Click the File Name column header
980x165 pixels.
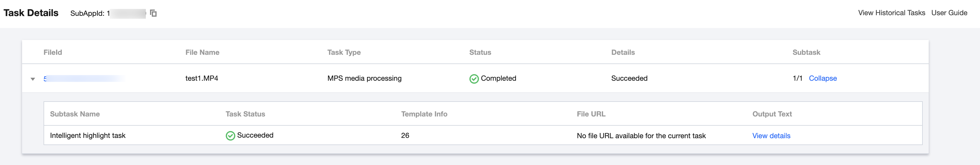click(202, 52)
